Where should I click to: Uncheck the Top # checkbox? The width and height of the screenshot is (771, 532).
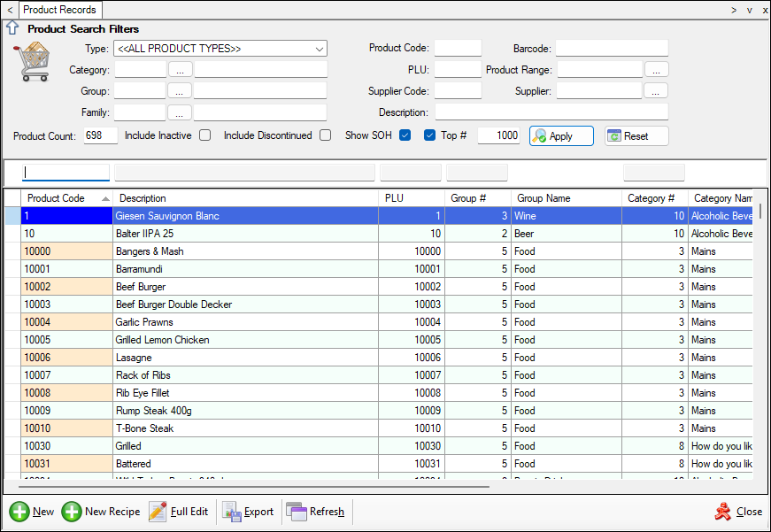(x=429, y=135)
